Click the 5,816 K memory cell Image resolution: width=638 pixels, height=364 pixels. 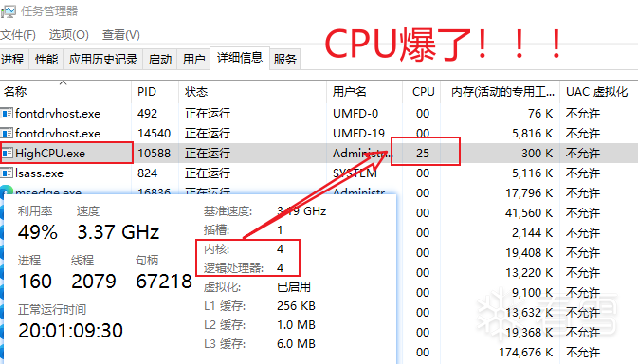[x=532, y=133]
